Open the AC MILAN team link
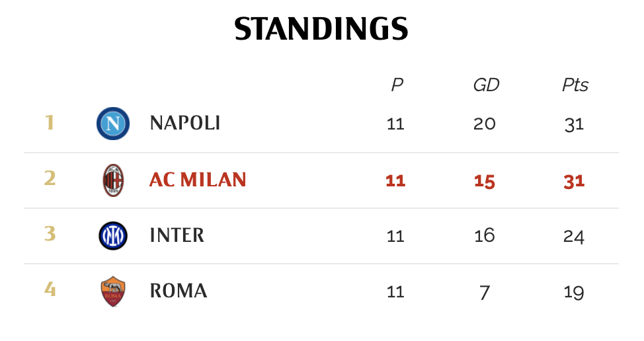644x341 pixels. [x=198, y=180]
